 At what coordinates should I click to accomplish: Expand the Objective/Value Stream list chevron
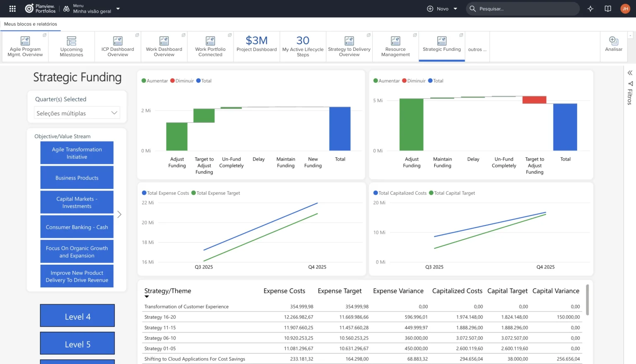[x=119, y=214]
